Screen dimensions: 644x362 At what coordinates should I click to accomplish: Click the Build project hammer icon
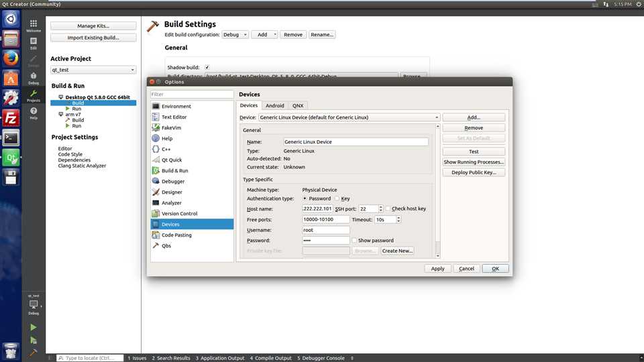click(x=34, y=353)
